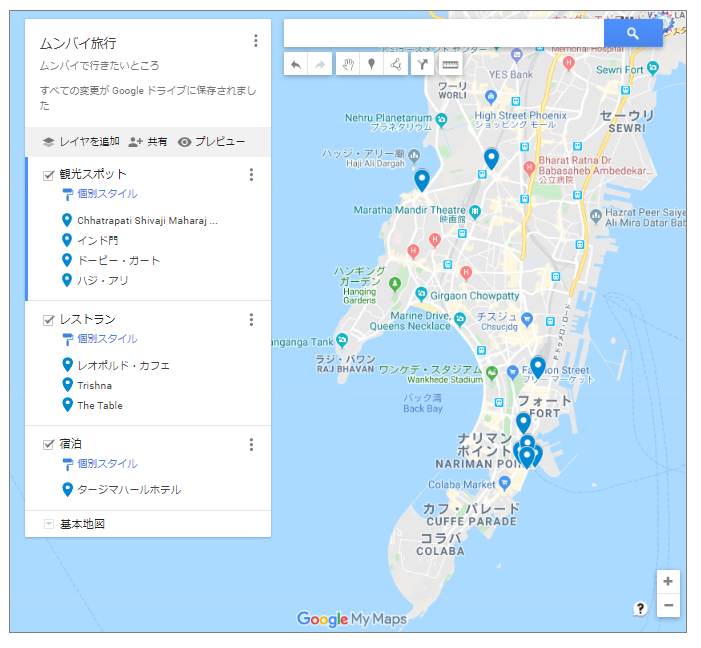Open the help question mark
The image size is (701, 648).
click(x=640, y=608)
